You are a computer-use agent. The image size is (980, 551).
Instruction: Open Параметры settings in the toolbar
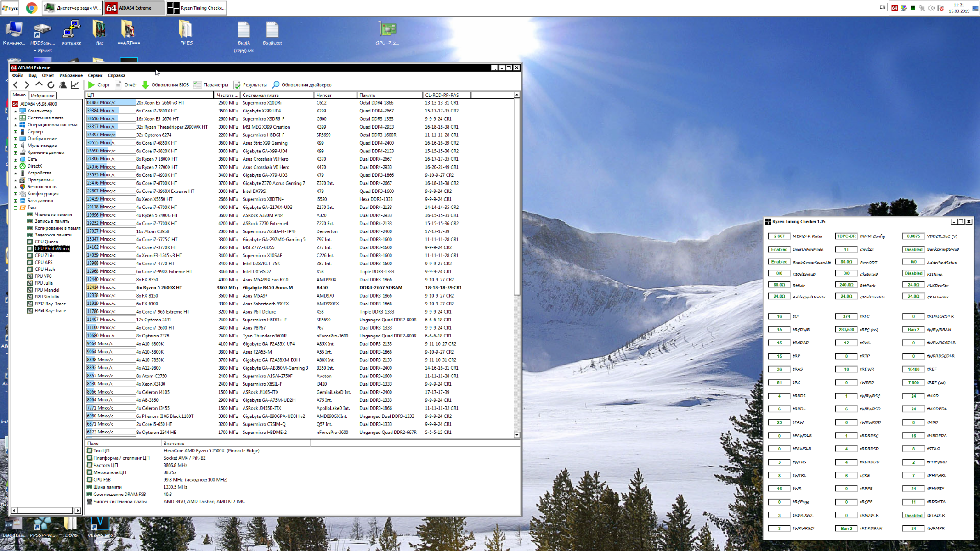point(211,85)
